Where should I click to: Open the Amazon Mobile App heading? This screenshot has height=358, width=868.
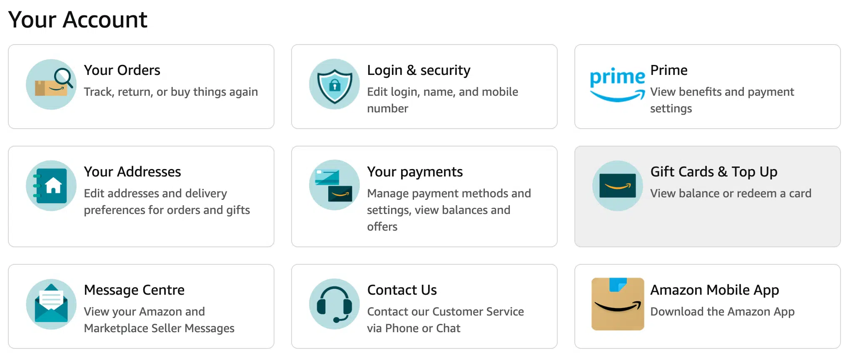pos(715,290)
